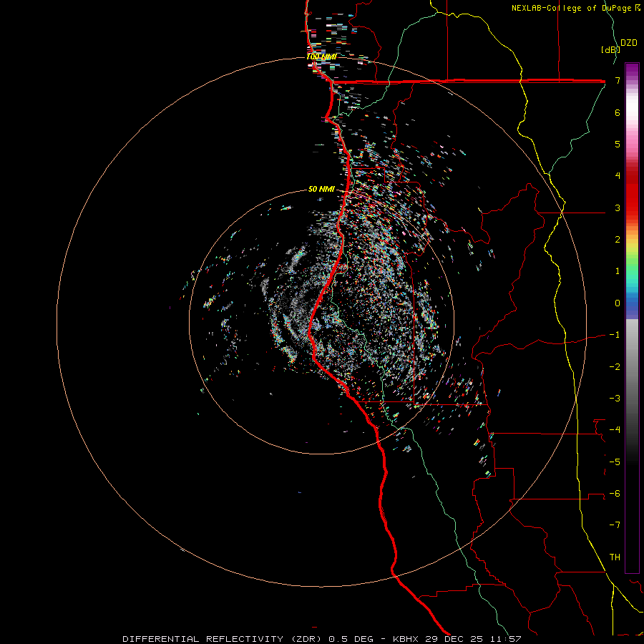Click the 1 value on the color scale
This screenshot has height=644, width=644.
618,271
